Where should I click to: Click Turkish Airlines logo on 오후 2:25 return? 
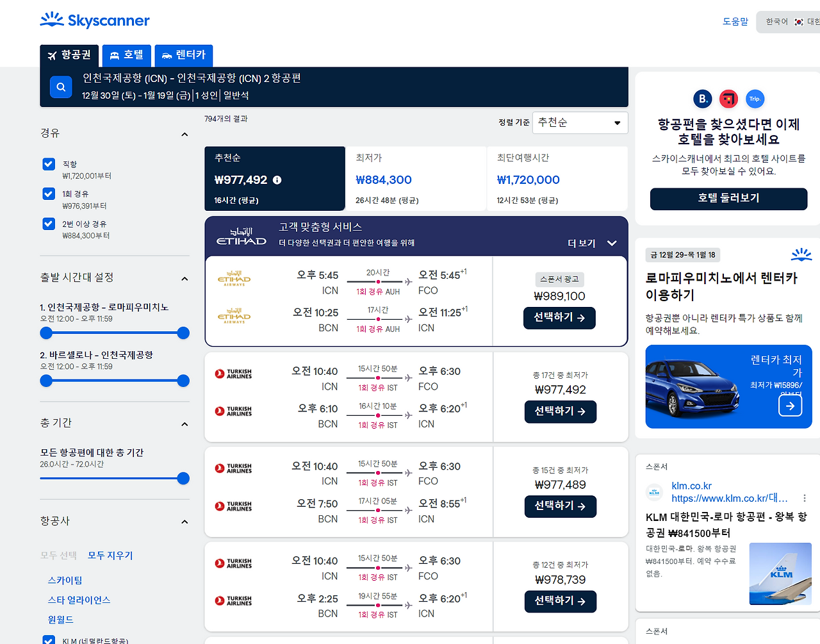(233, 600)
